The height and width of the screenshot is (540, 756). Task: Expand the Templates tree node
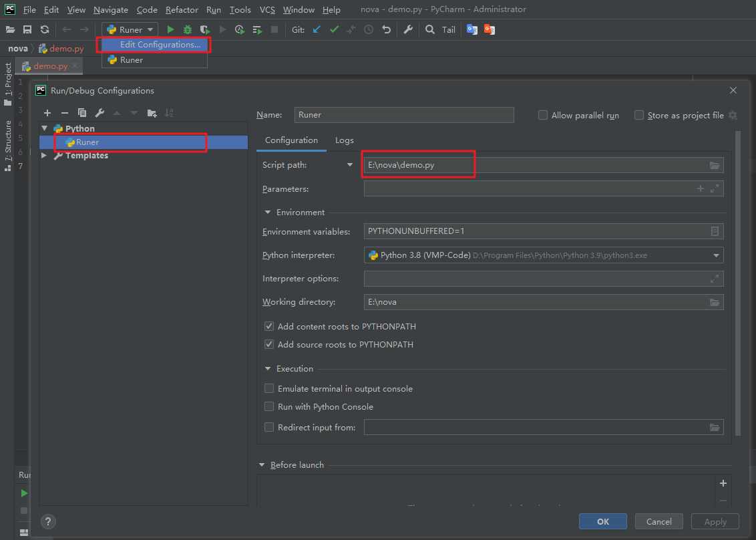[45, 156]
